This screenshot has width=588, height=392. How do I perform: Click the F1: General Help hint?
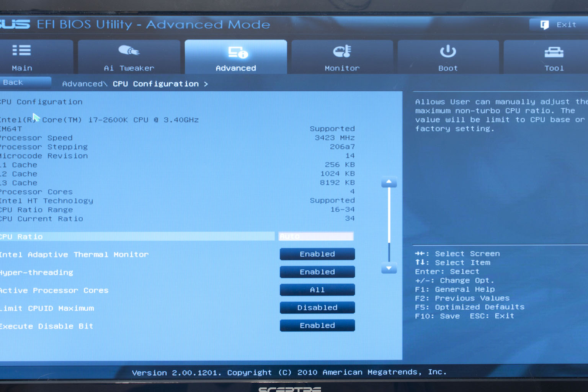tap(455, 289)
